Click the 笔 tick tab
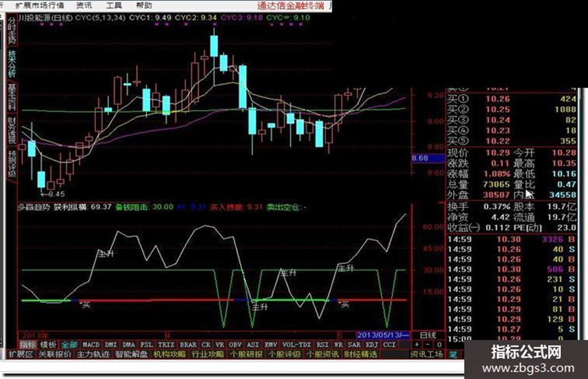 (x=454, y=354)
